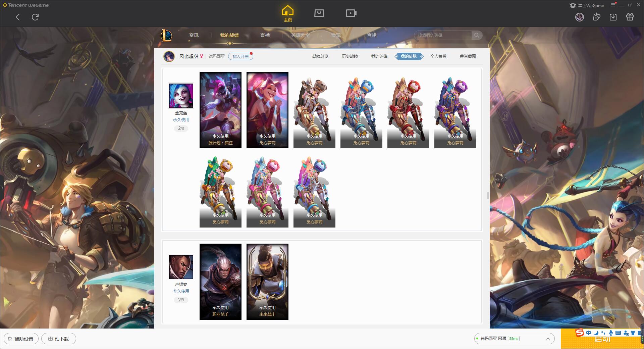Open the 历史战绩 sub-tab
Viewport: 644px width, 349px height.
(x=350, y=56)
